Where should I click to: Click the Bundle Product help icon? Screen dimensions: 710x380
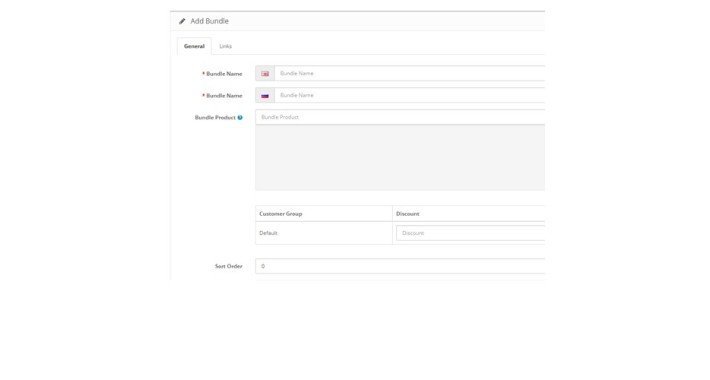240,117
